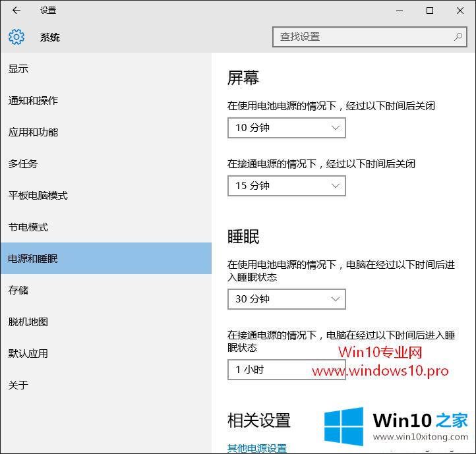476x454 pixels.
Task: Go to 应用和功能 section
Action: tap(33, 132)
